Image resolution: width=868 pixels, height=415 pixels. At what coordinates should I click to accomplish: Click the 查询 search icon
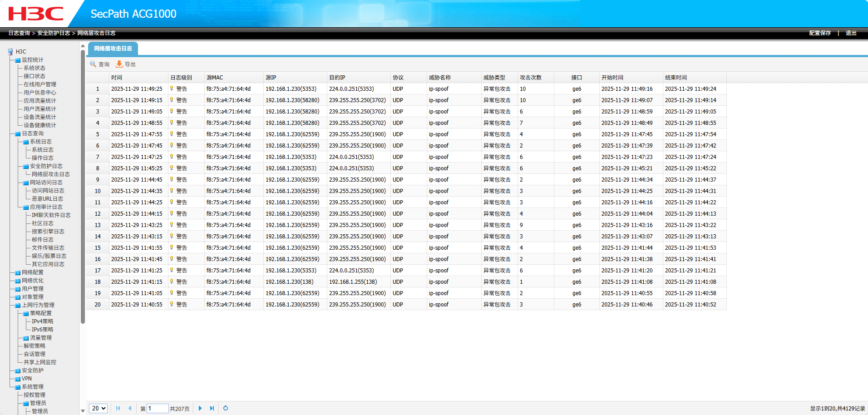click(x=93, y=64)
